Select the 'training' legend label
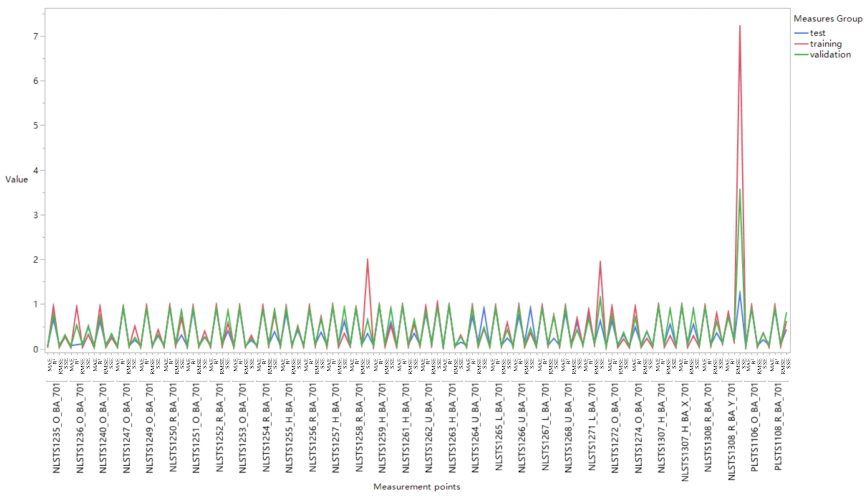 pyautogui.click(x=826, y=44)
